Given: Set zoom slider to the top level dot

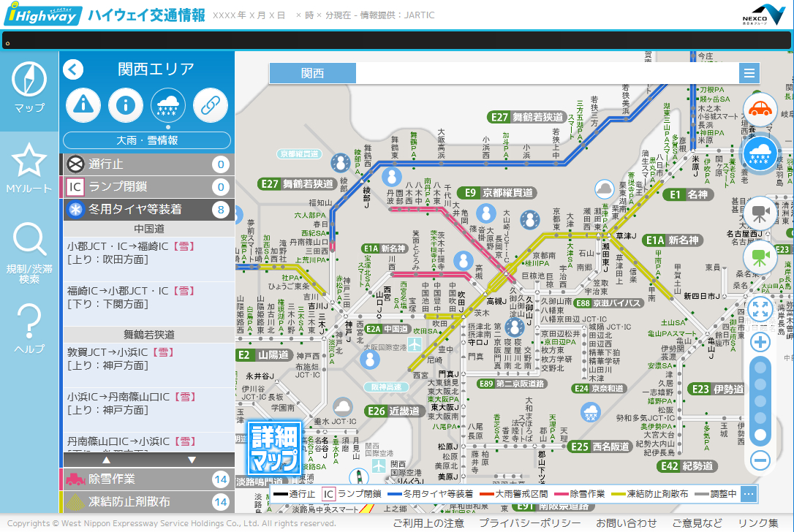Looking at the screenshot, I should pos(760,368).
